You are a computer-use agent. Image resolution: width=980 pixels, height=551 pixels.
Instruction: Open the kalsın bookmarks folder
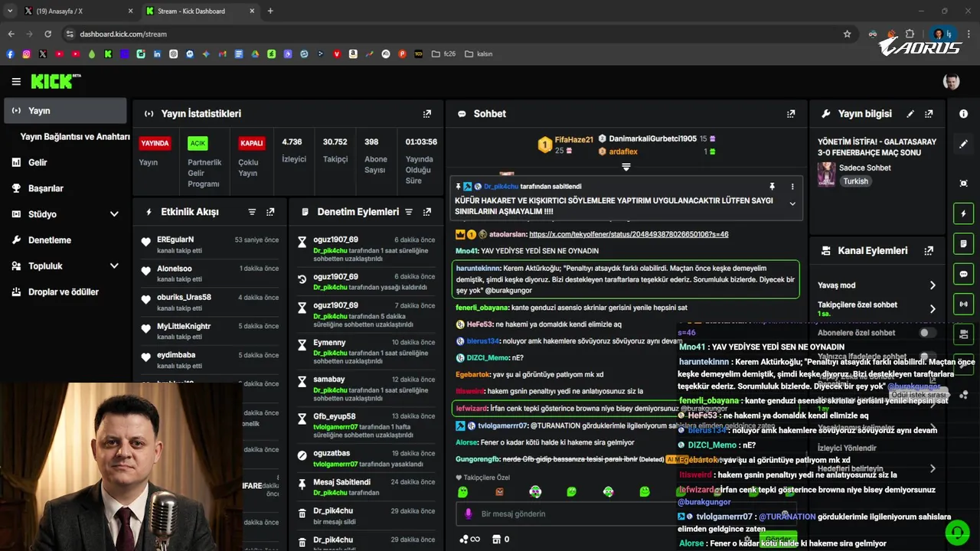479,54
